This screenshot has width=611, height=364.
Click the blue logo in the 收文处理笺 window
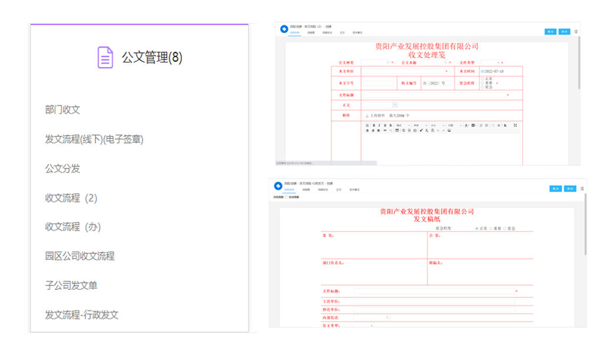[x=284, y=29]
